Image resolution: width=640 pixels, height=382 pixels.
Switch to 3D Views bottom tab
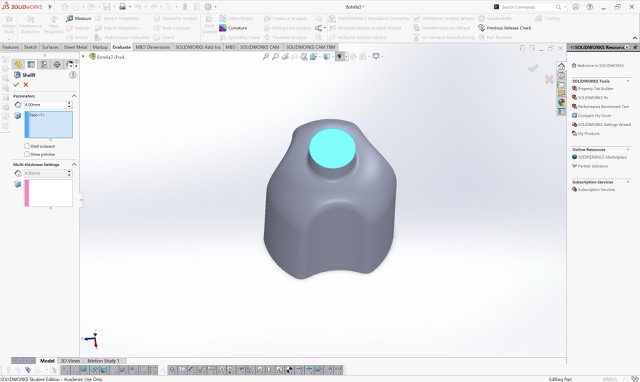(x=70, y=361)
